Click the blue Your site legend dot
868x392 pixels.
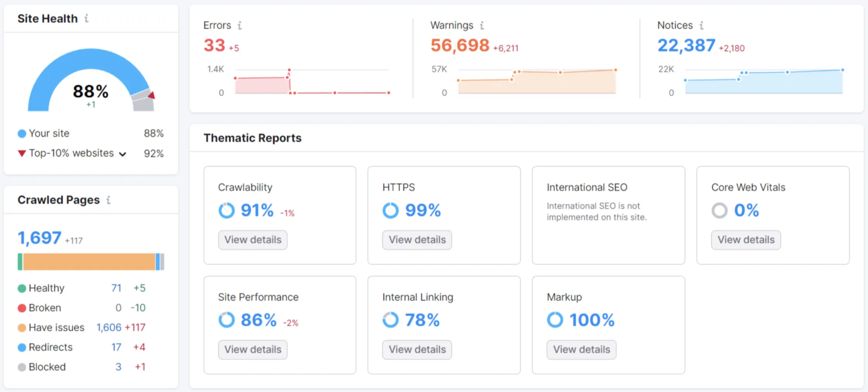click(x=22, y=134)
